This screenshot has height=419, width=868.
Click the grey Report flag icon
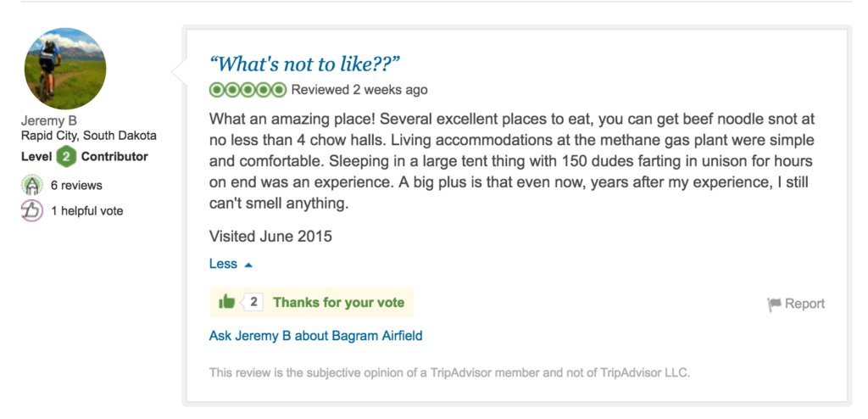[774, 304]
